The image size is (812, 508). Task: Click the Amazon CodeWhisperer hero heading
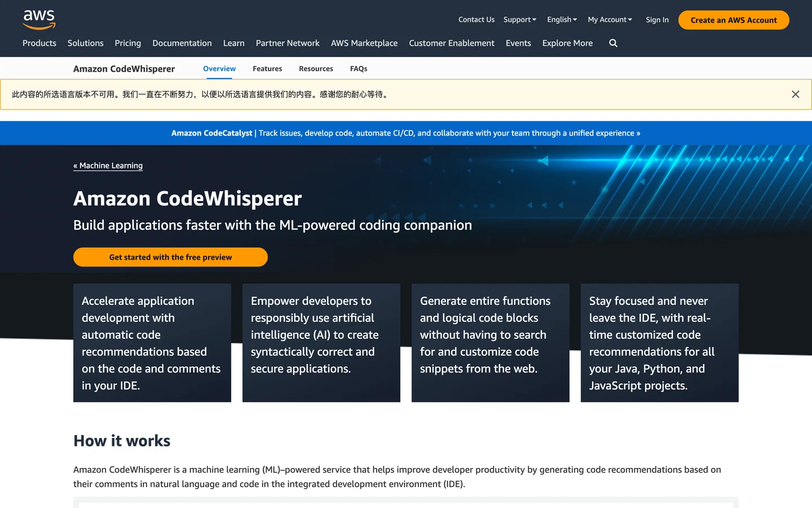point(188,199)
